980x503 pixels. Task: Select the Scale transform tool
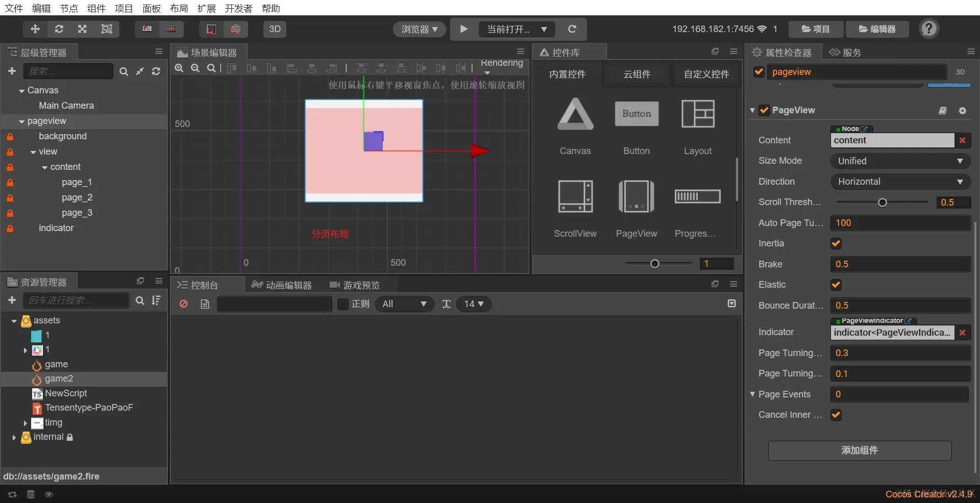[82, 29]
